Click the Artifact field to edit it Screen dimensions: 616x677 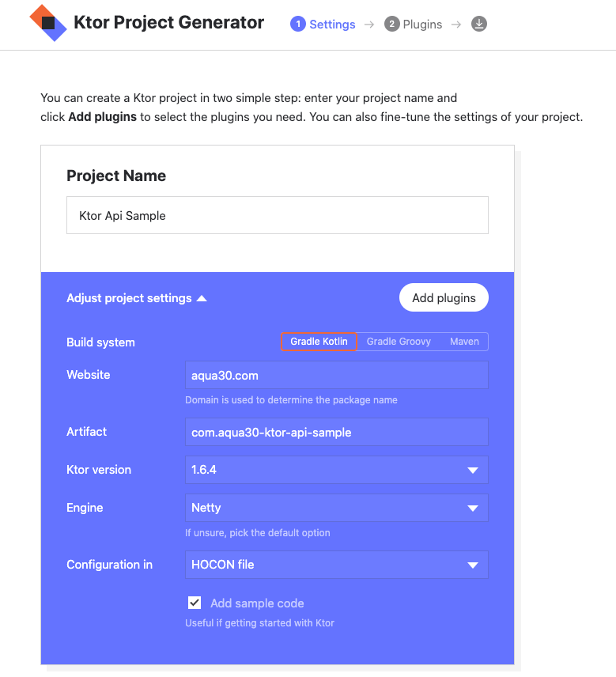336,432
